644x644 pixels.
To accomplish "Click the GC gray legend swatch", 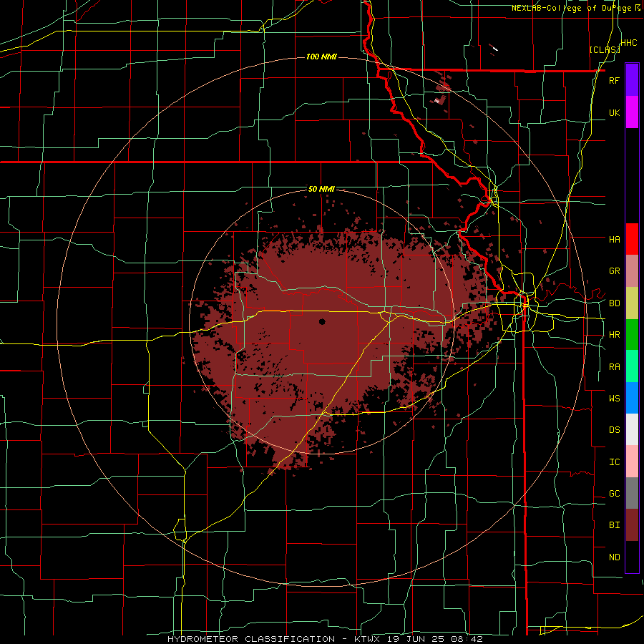I will pos(632,493).
